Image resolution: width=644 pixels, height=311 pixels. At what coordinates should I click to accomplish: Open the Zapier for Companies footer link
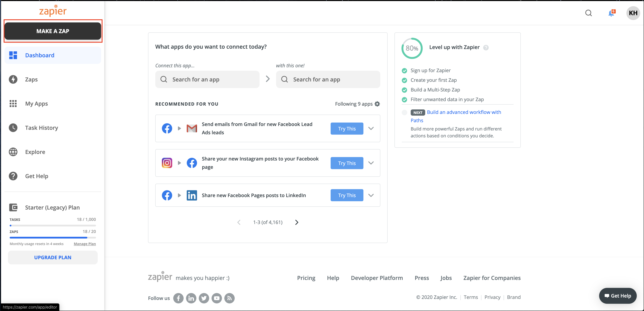pyautogui.click(x=492, y=278)
